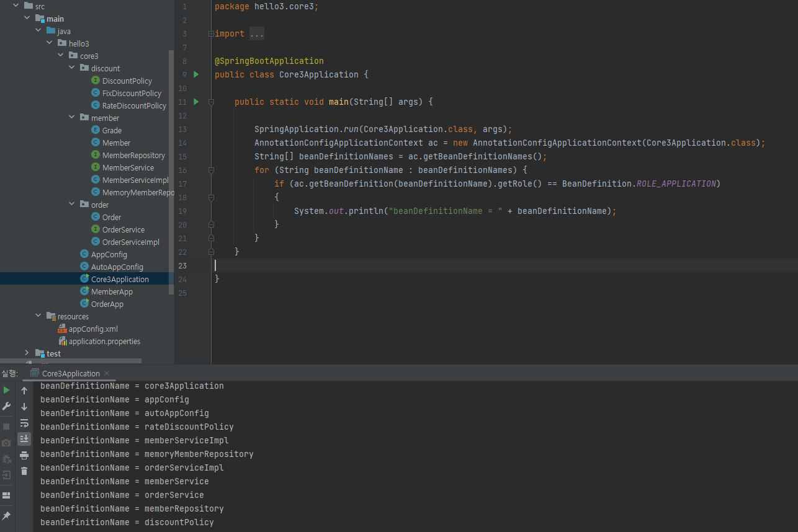Open AppConfig class in tree
This screenshot has height=532, width=798.
click(x=109, y=254)
